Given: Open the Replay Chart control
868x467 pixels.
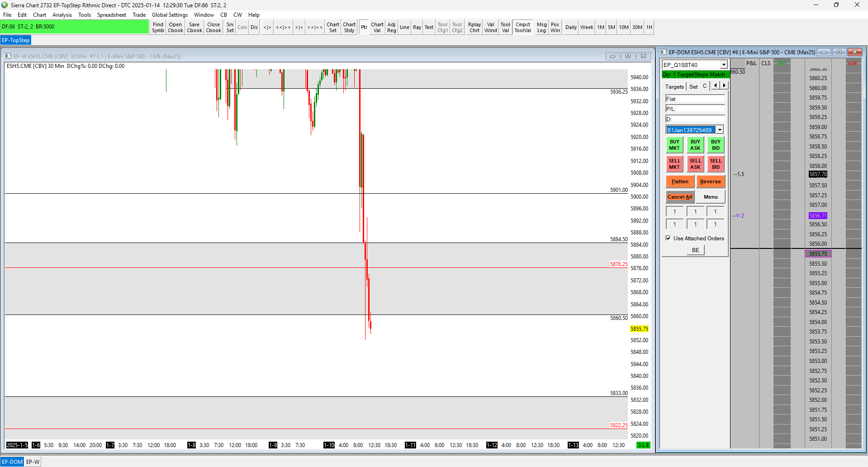Looking at the screenshot, I should tap(474, 27).
